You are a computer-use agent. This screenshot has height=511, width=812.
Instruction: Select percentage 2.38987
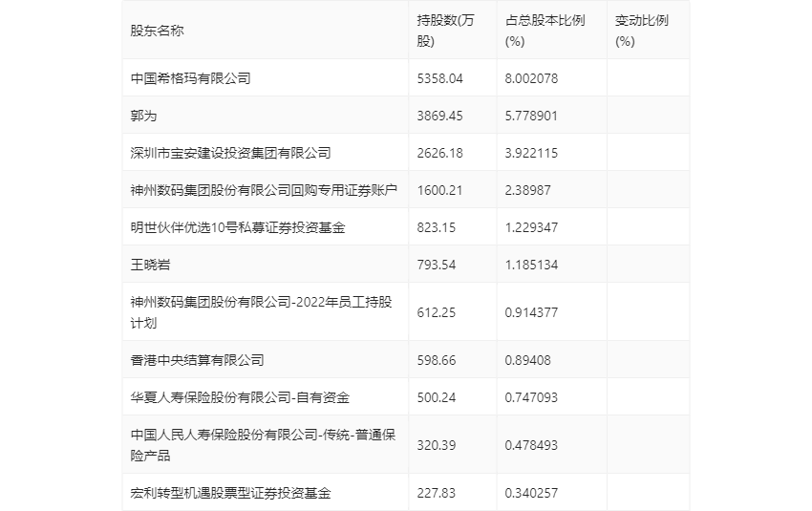point(527,190)
